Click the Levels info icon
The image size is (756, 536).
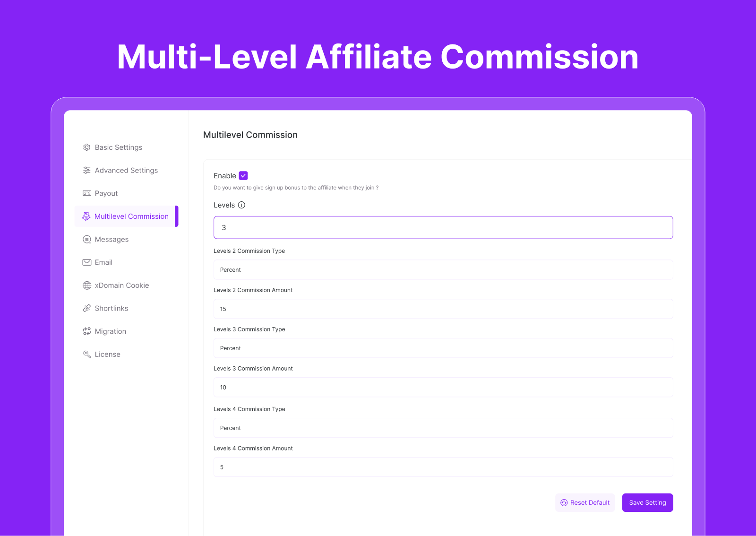pos(241,205)
